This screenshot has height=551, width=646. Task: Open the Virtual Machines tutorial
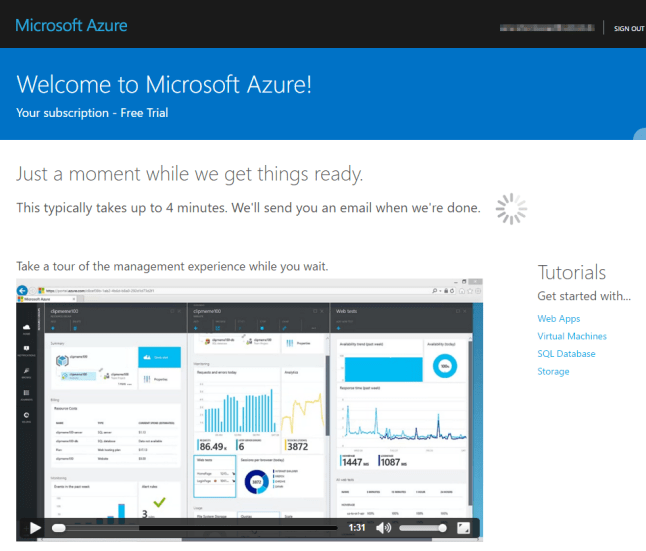572,336
